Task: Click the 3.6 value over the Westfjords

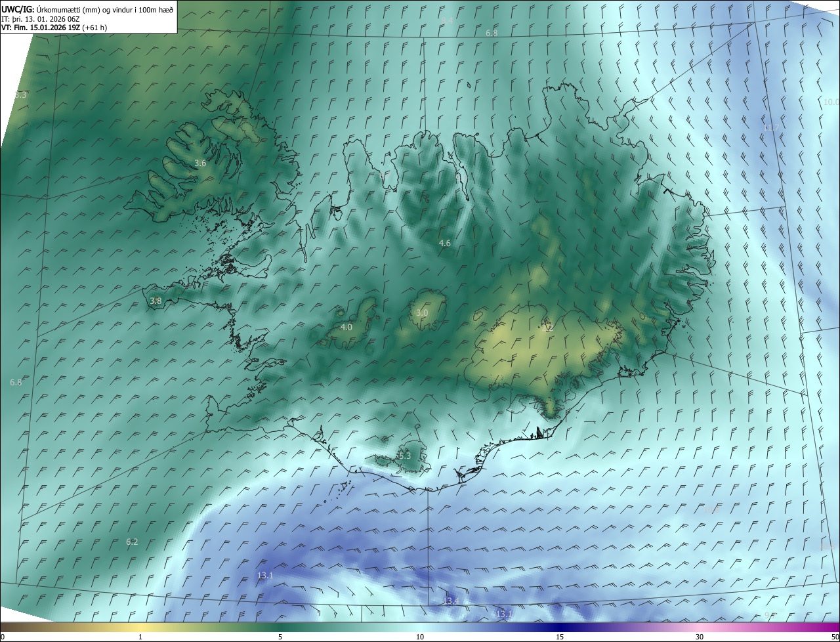Action: pos(201,163)
